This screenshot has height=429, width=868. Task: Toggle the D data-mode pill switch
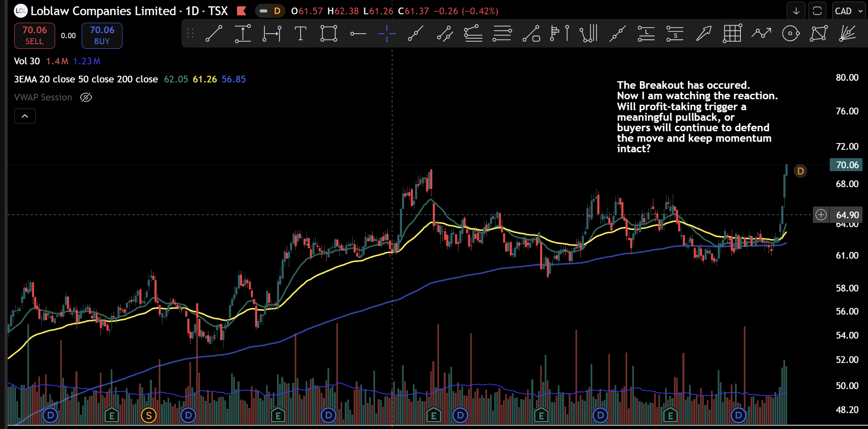coord(270,11)
